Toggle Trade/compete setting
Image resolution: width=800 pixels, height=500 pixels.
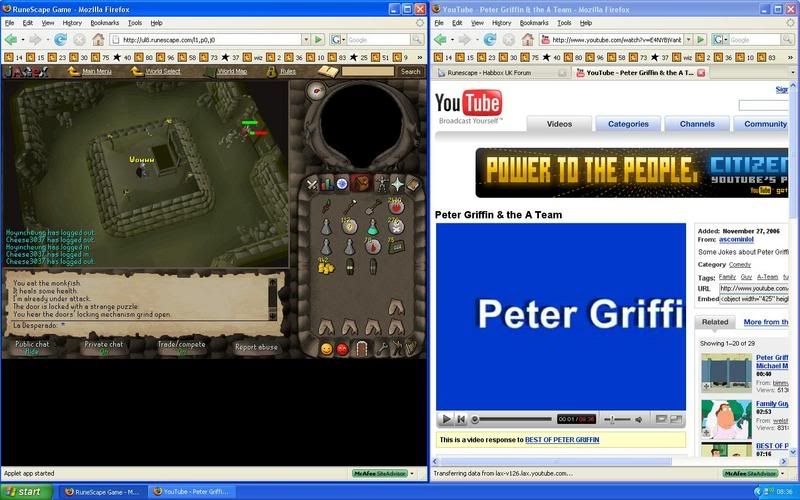(181, 347)
